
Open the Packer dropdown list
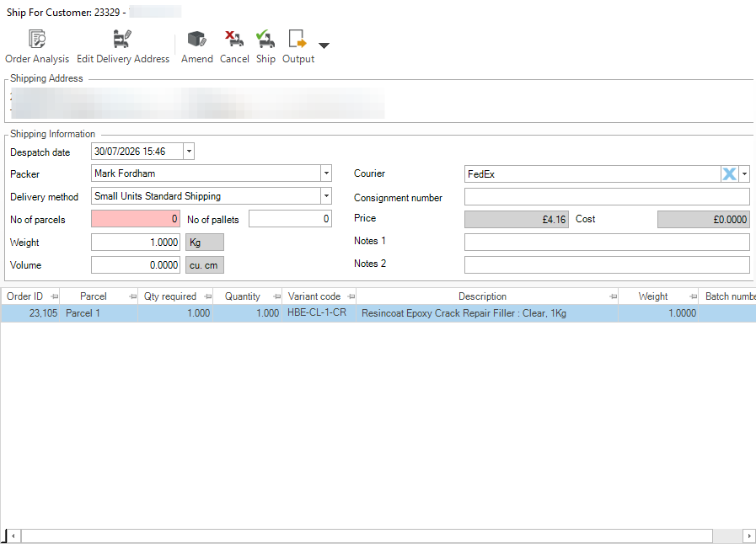[326, 173]
